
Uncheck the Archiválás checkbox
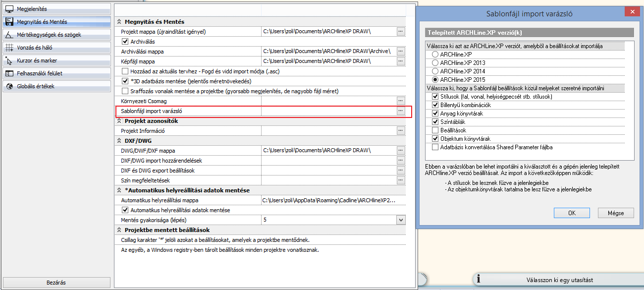point(125,41)
